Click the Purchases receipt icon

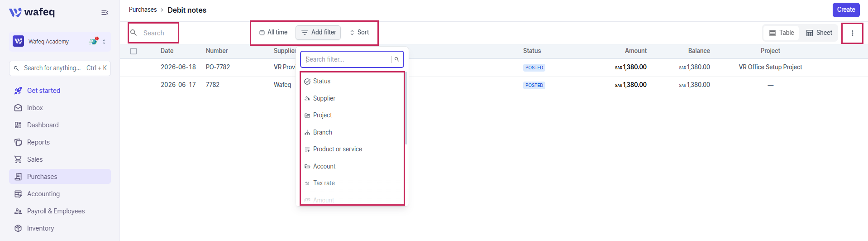[18, 177]
